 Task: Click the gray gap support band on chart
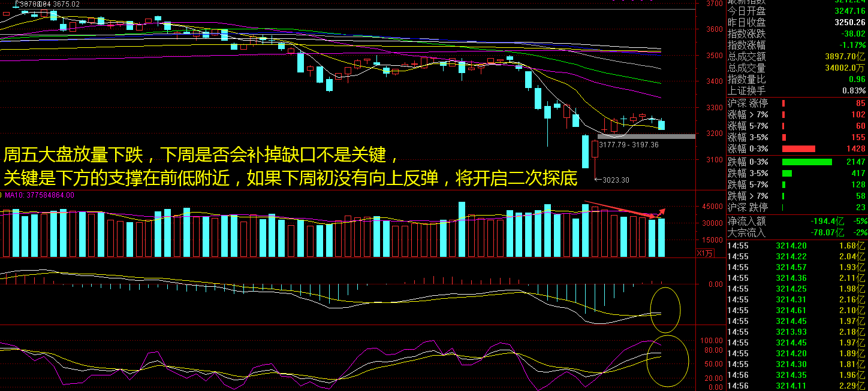tap(646, 137)
